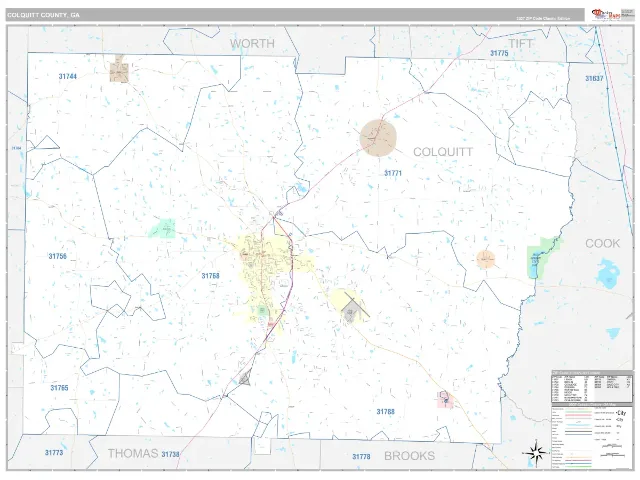Click the large brown circle city marker
This screenshot has height=480, width=640.
[x=378, y=138]
